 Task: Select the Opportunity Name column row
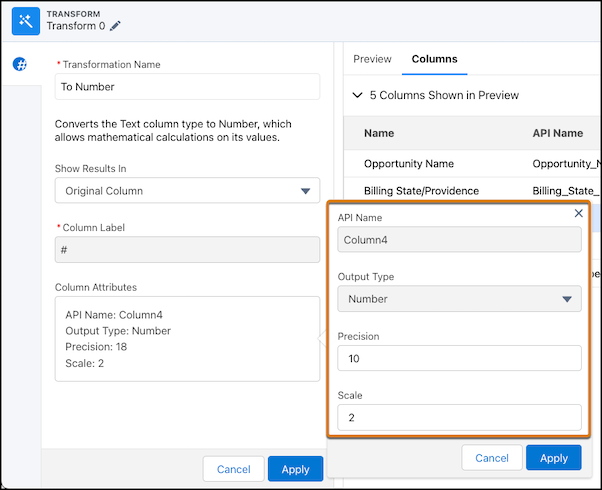409,163
